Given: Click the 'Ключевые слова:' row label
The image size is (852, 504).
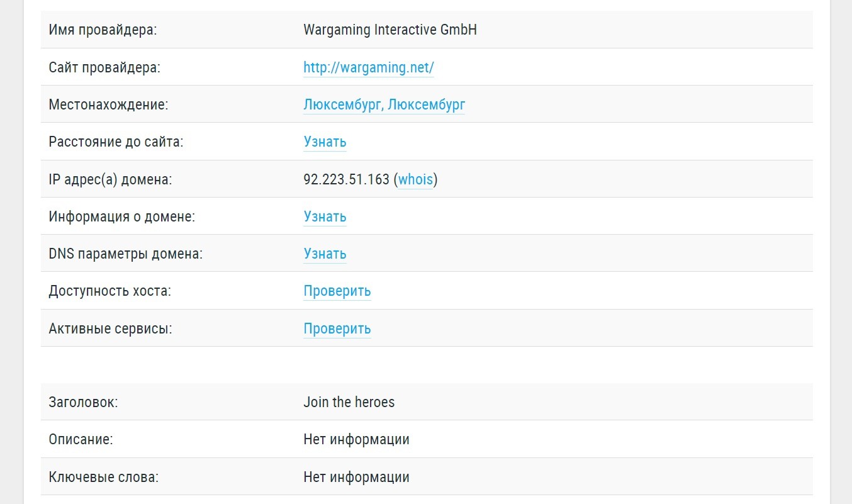Looking at the screenshot, I should [x=103, y=477].
